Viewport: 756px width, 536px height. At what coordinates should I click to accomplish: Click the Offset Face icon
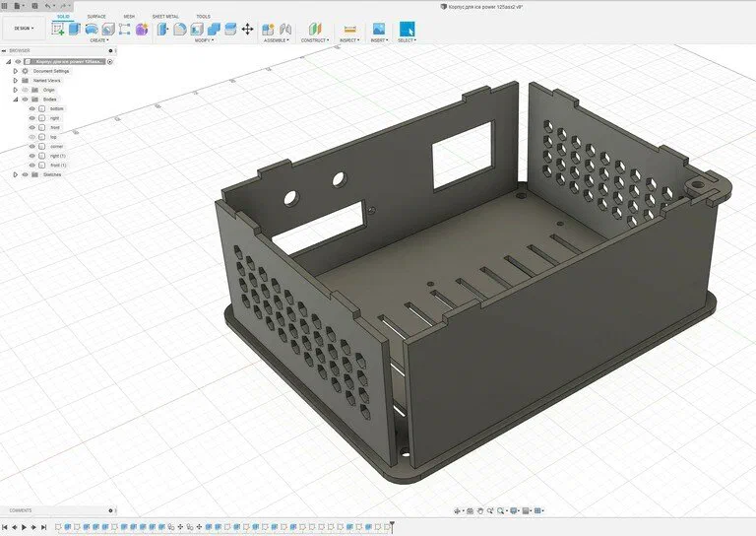pos(230,29)
